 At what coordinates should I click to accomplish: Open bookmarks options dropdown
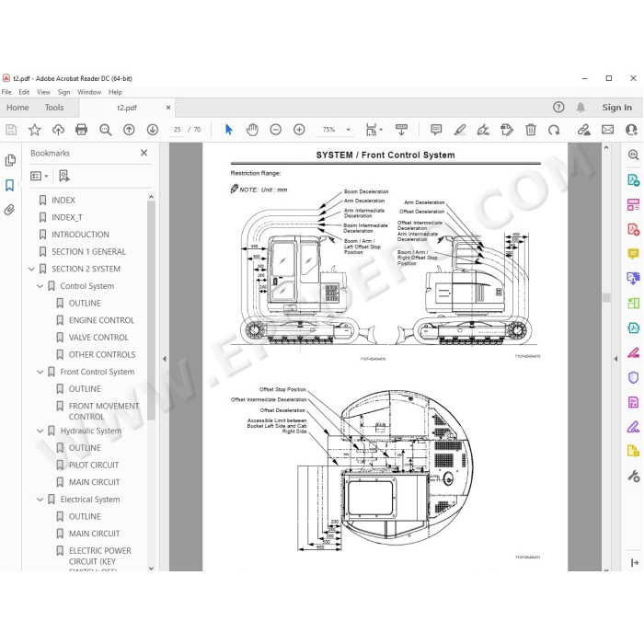click(x=39, y=176)
